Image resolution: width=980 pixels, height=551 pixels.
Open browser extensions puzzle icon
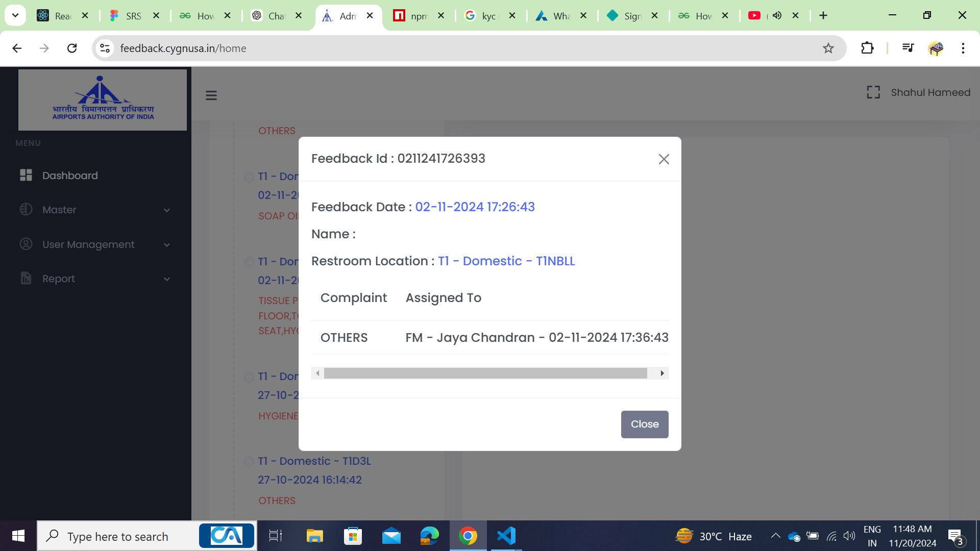867,48
